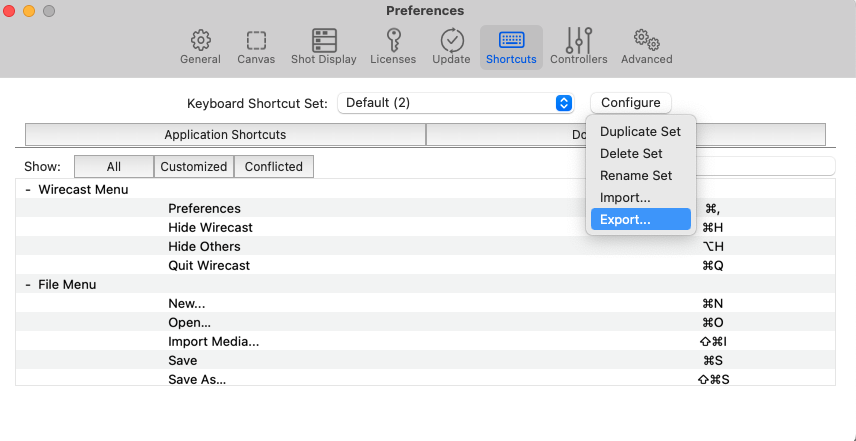Open the Update preferences pane

(451, 47)
